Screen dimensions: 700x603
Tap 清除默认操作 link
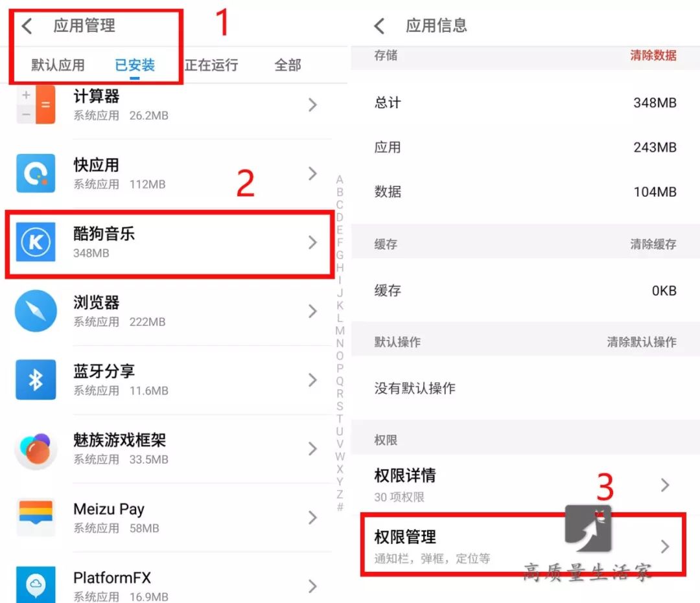click(x=642, y=342)
